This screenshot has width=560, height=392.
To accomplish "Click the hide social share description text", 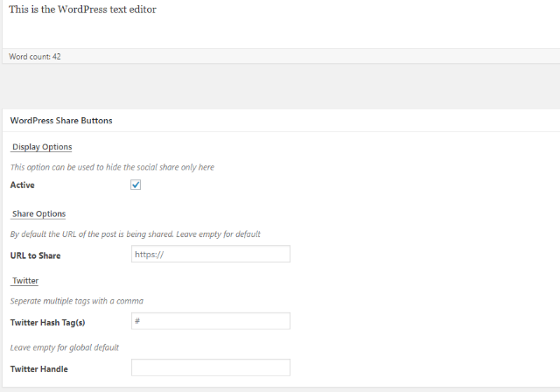I will click(112, 167).
